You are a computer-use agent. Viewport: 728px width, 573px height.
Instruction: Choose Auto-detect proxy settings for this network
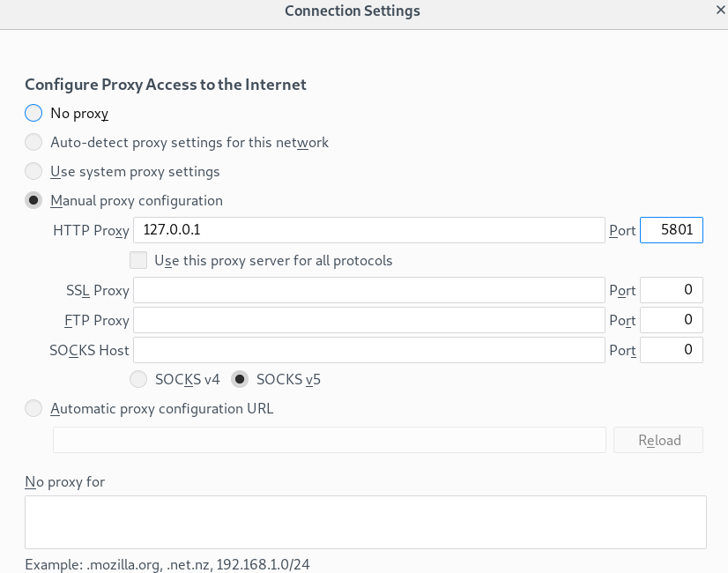33,142
